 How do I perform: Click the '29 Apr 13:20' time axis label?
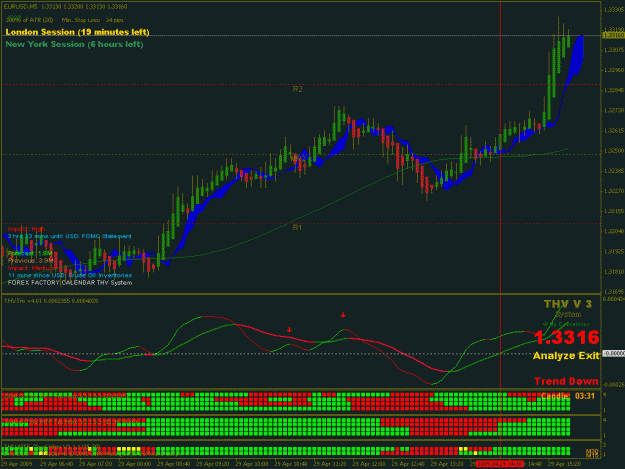click(x=447, y=464)
